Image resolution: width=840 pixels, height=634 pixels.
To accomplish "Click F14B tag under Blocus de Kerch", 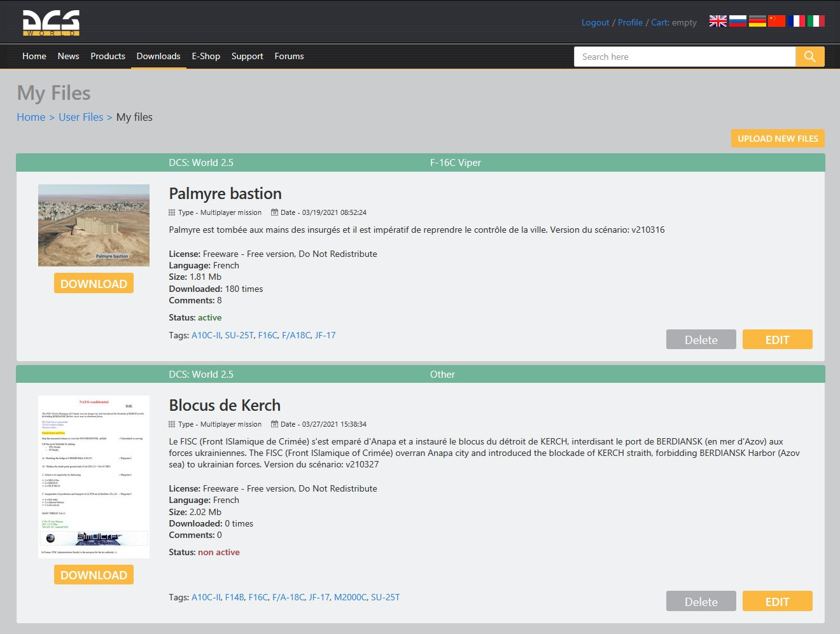I will click(235, 597).
